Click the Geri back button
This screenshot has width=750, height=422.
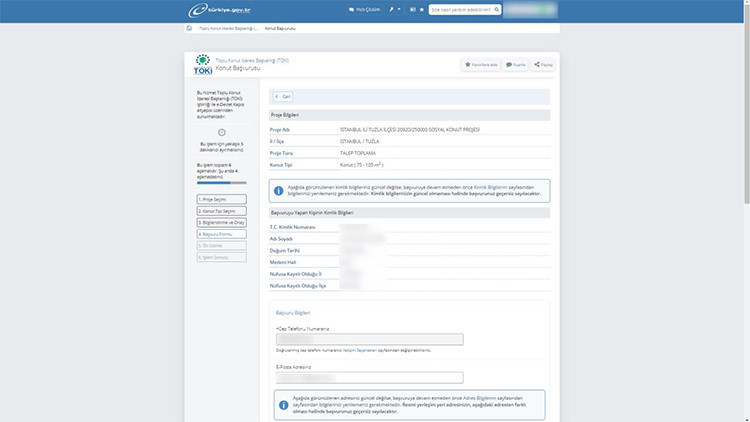pyautogui.click(x=283, y=97)
